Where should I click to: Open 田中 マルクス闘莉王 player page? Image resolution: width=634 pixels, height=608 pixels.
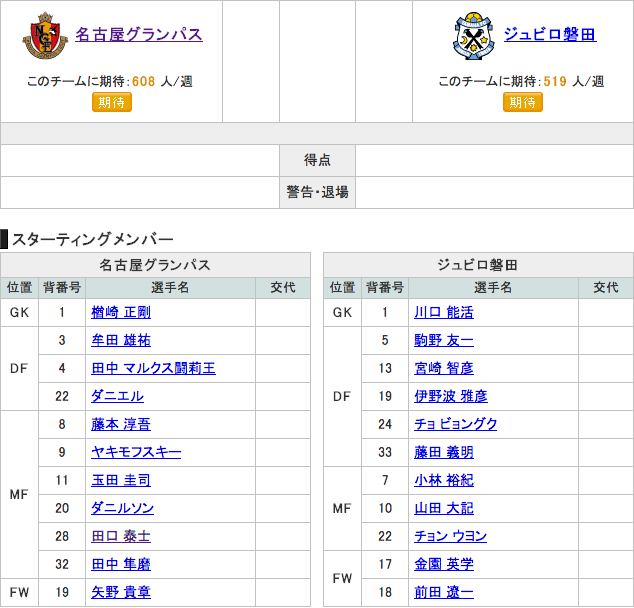click(x=153, y=368)
